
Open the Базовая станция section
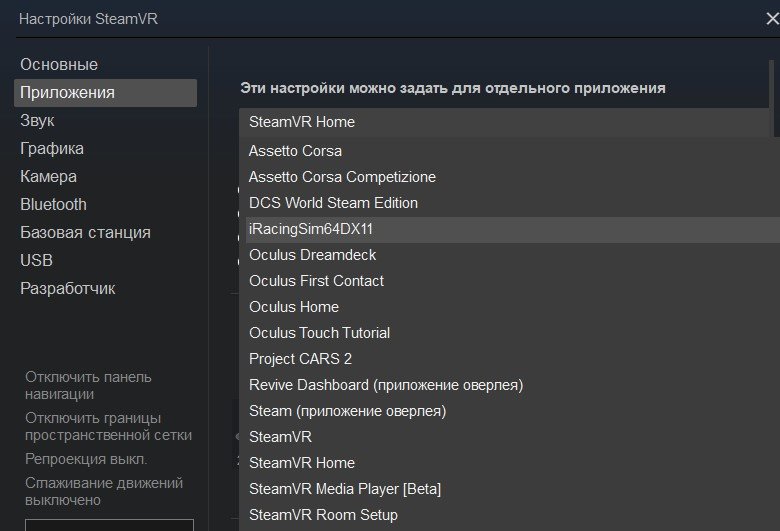[85, 232]
